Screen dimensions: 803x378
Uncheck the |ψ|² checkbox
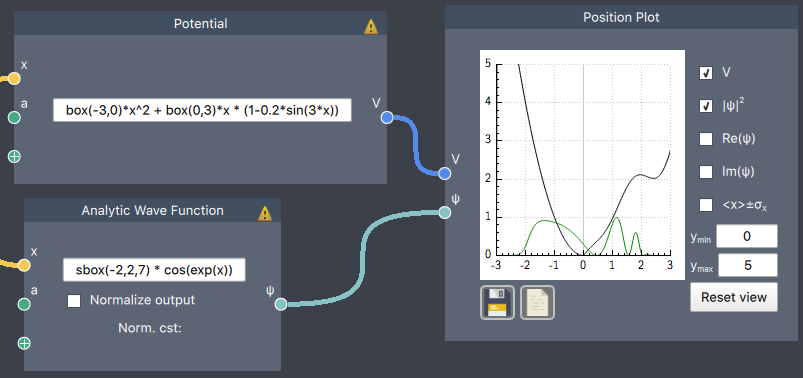click(706, 106)
